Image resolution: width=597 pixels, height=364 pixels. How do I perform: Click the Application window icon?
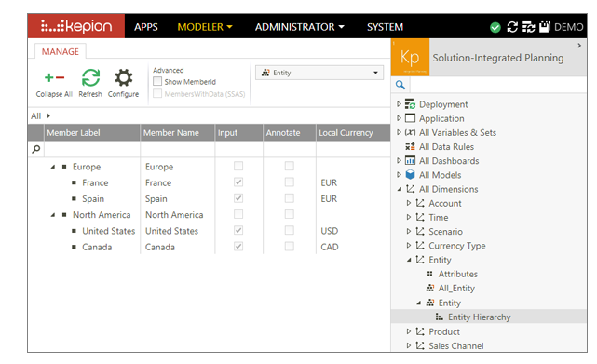tap(410, 118)
